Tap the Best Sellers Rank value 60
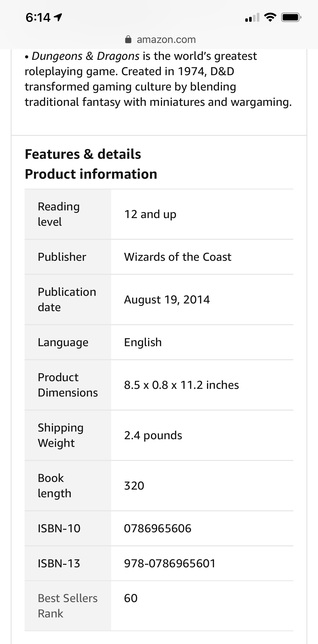The image size is (318, 644). pyautogui.click(x=131, y=598)
